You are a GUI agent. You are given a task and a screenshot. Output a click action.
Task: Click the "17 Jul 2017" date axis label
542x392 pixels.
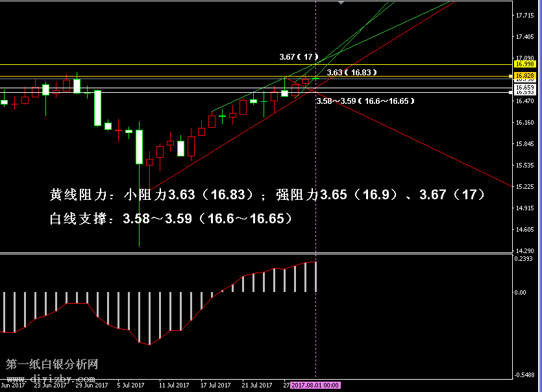click(x=216, y=386)
